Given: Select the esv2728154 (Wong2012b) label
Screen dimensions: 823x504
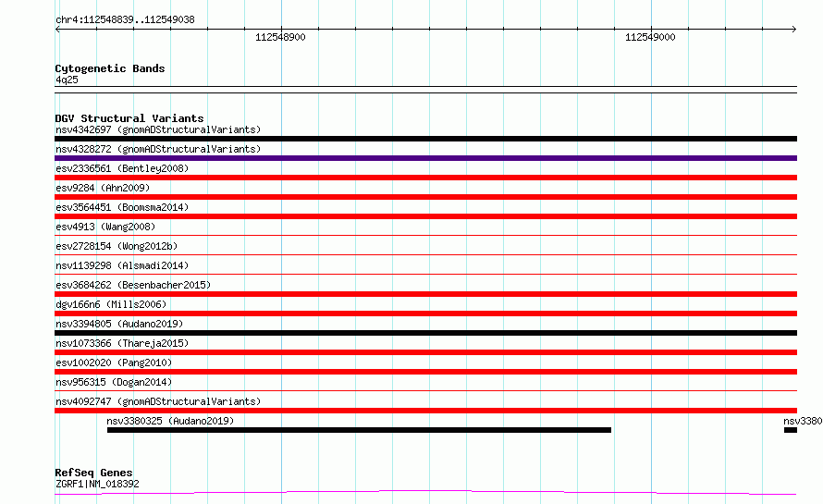Looking at the screenshot, I should click(117, 246).
